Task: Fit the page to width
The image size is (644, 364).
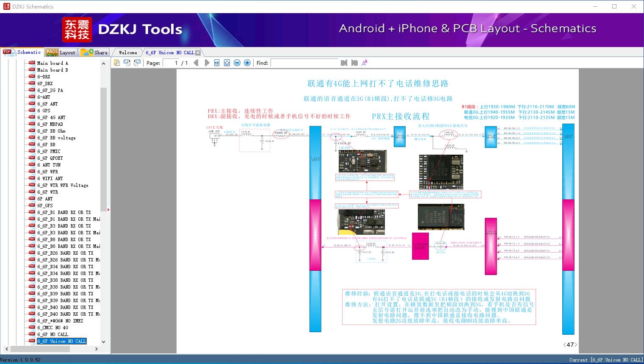Action: tap(217, 63)
